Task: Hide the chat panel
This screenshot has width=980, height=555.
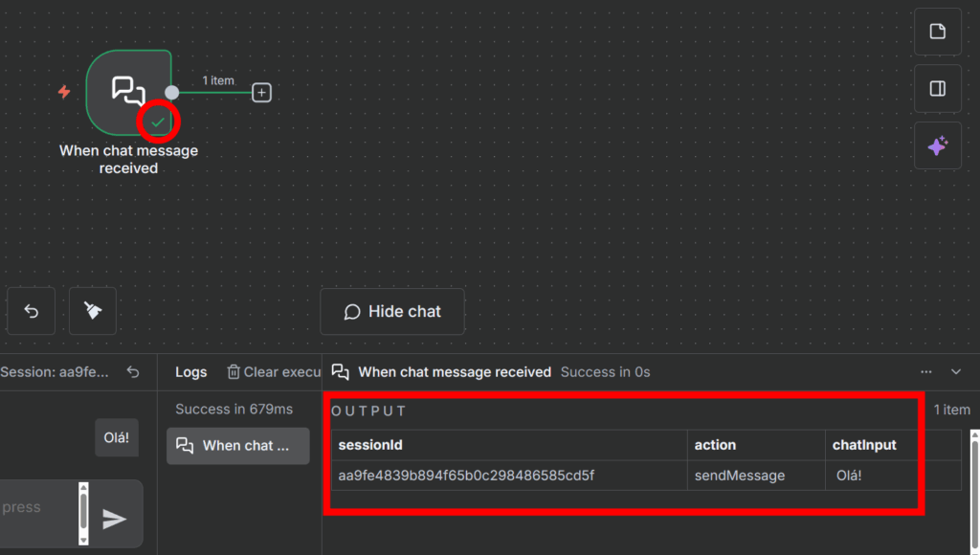Action: (x=392, y=311)
